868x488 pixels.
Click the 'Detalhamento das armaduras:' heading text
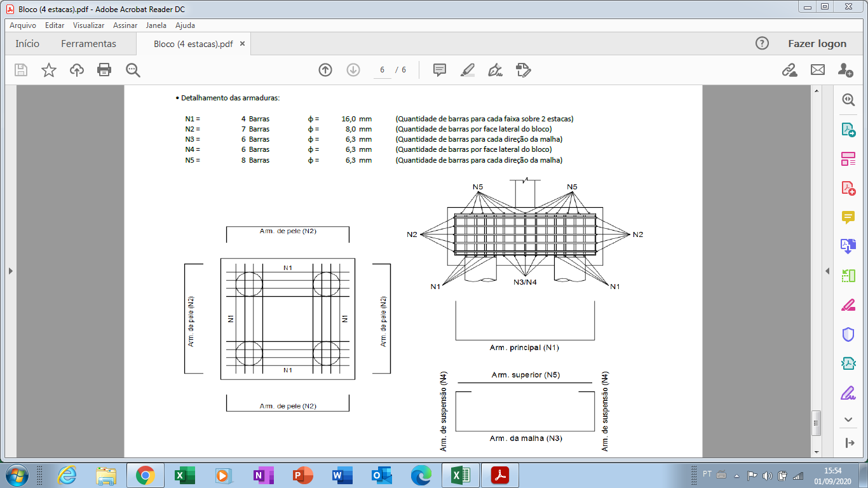click(x=230, y=98)
